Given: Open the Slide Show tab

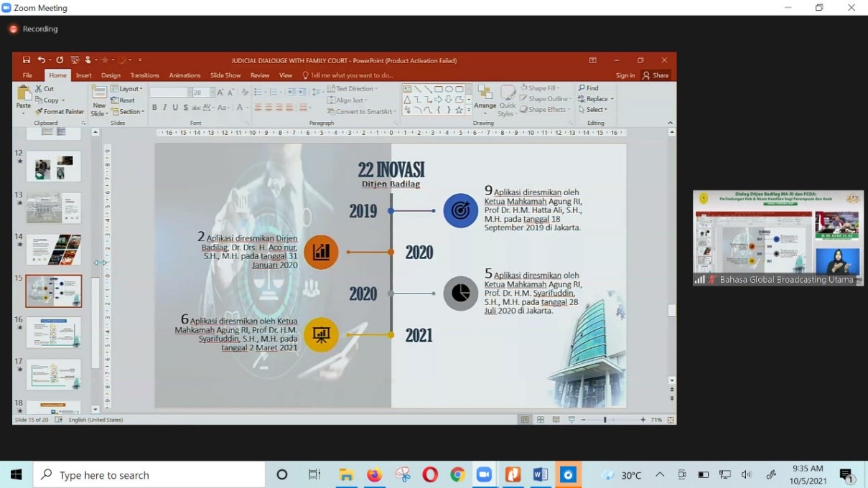Looking at the screenshot, I should pos(225,75).
